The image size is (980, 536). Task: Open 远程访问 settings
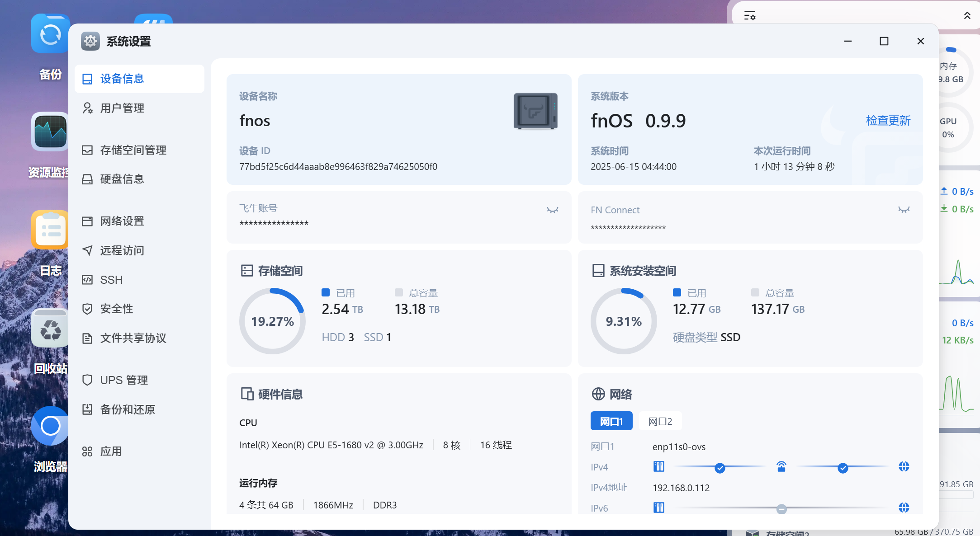[139, 250]
